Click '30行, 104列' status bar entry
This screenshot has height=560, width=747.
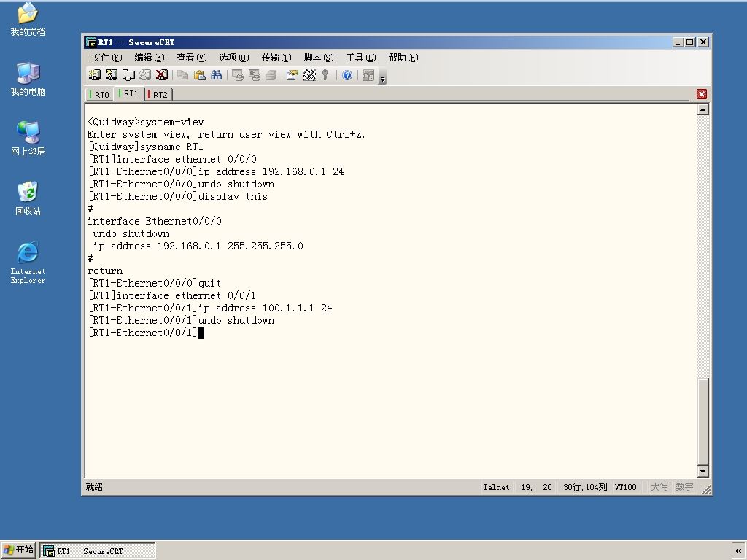point(585,487)
